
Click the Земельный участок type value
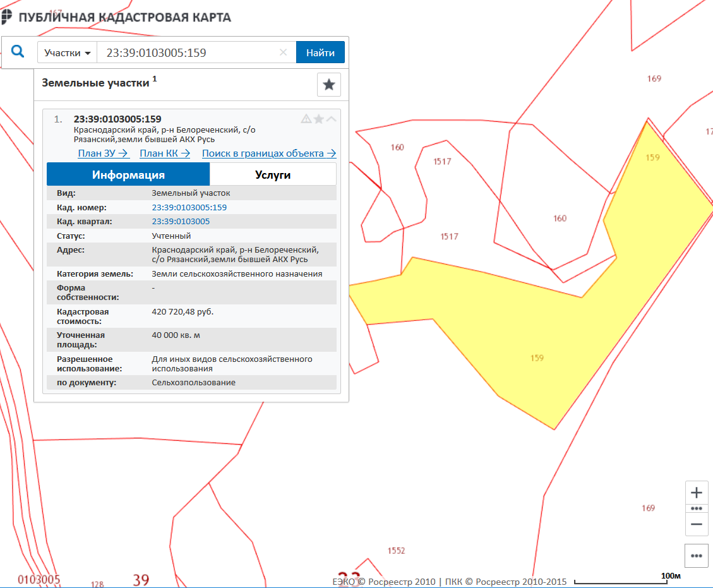tap(191, 193)
